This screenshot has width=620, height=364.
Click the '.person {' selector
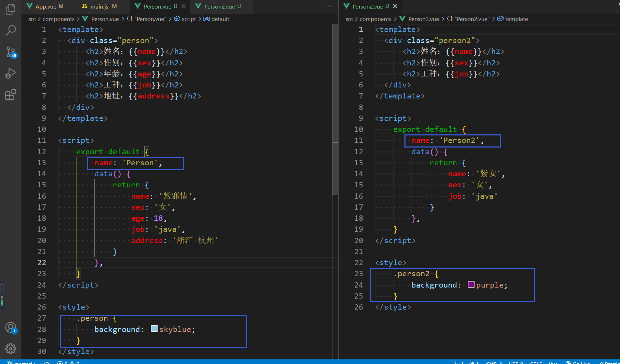pyautogui.click(x=97, y=318)
